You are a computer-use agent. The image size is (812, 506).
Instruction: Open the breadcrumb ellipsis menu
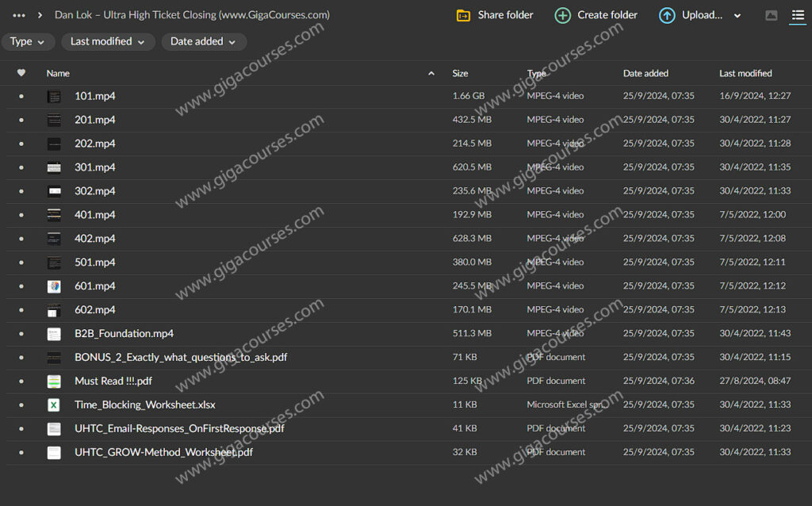[19, 15]
